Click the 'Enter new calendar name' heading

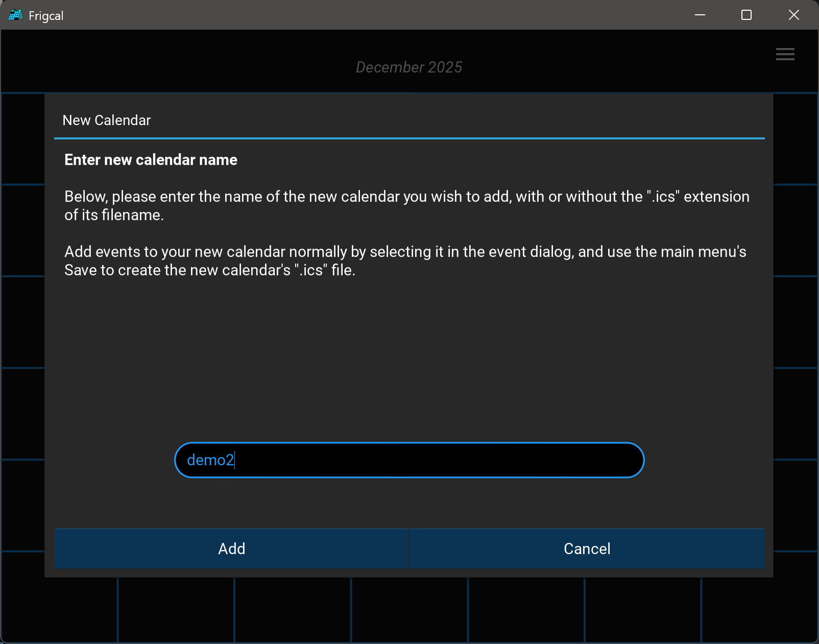point(151,160)
